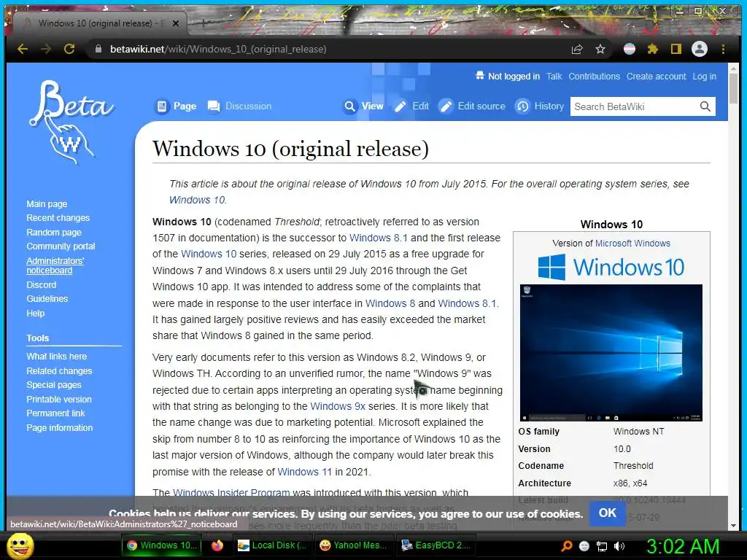Open the Discussion tab
This screenshot has height=560, width=747.
[239, 106]
